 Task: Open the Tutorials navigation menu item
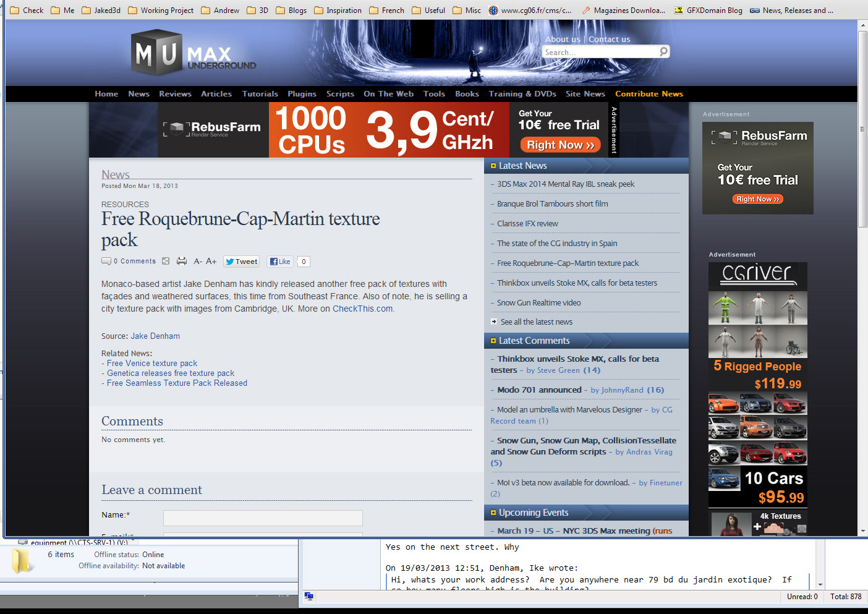[x=260, y=94]
